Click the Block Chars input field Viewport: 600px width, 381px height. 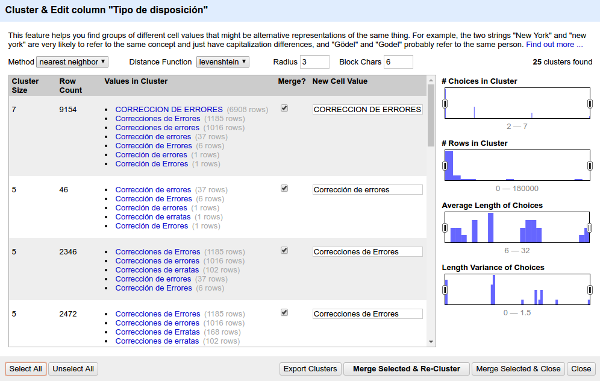pos(398,62)
